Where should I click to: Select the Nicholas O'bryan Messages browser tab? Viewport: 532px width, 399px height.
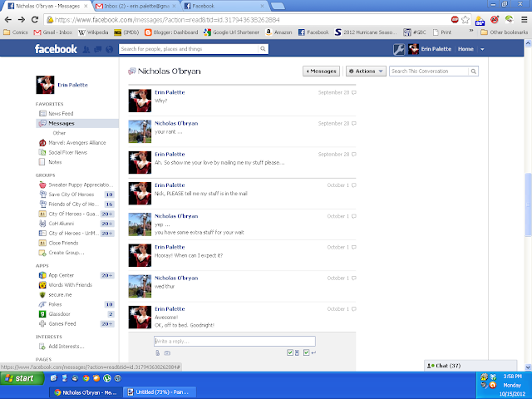tap(47, 6)
